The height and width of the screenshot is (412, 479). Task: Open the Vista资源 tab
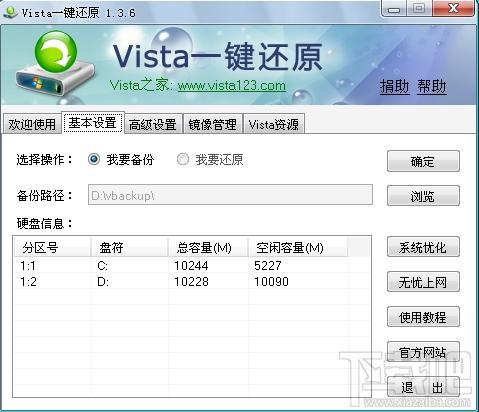click(x=274, y=124)
